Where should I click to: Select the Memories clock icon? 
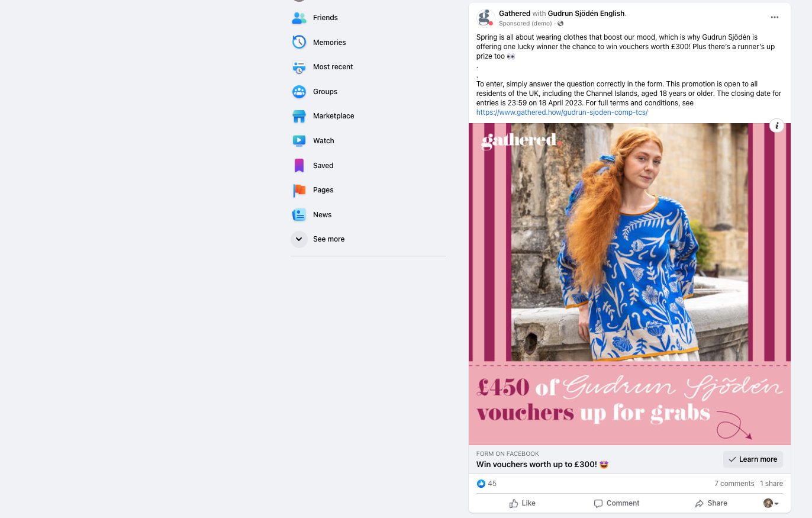(x=299, y=42)
